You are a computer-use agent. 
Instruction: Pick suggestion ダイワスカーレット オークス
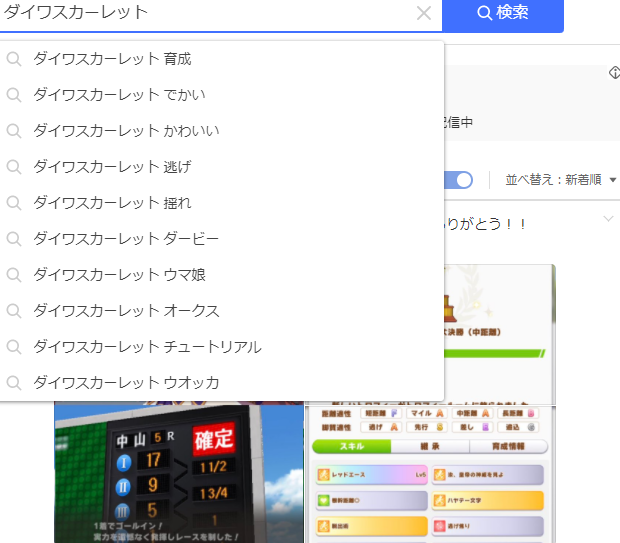click(x=221, y=311)
